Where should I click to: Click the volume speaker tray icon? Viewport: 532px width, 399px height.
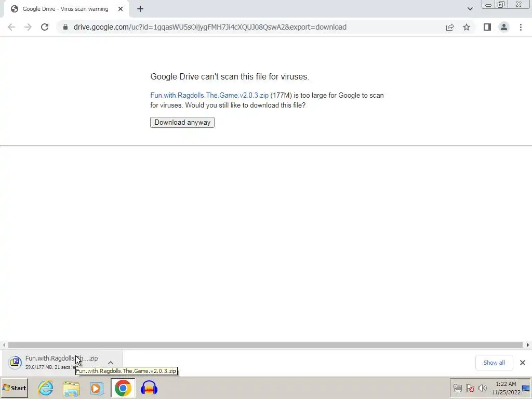[482, 388]
